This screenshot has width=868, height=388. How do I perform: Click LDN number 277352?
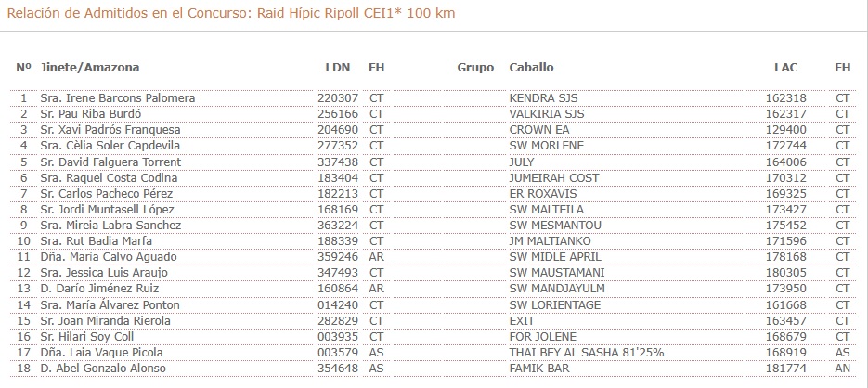pyautogui.click(x=338, y=146)
